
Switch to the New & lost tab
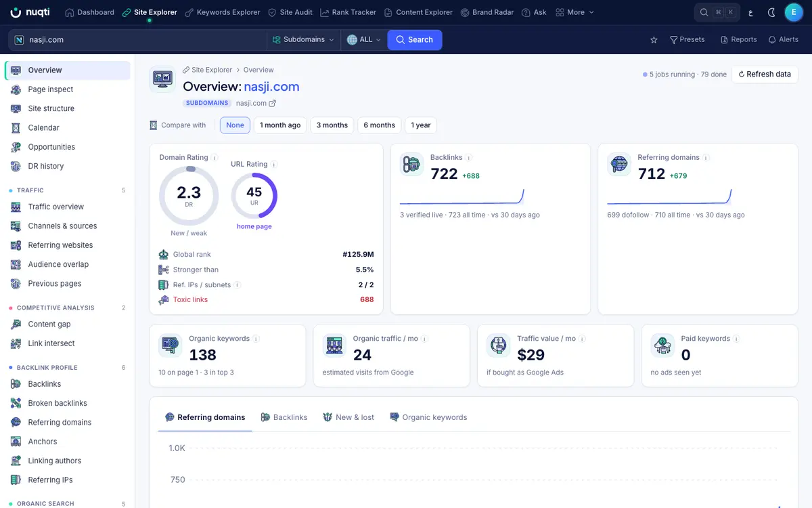[348, 417]
